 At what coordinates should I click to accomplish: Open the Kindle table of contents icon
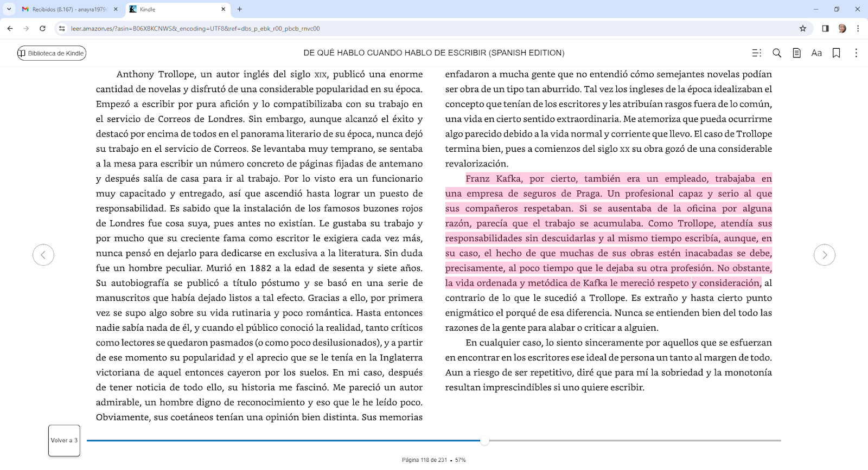click(x=757, y=53)
